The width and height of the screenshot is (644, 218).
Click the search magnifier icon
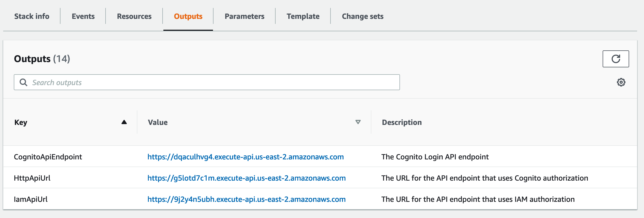[24, 82]
